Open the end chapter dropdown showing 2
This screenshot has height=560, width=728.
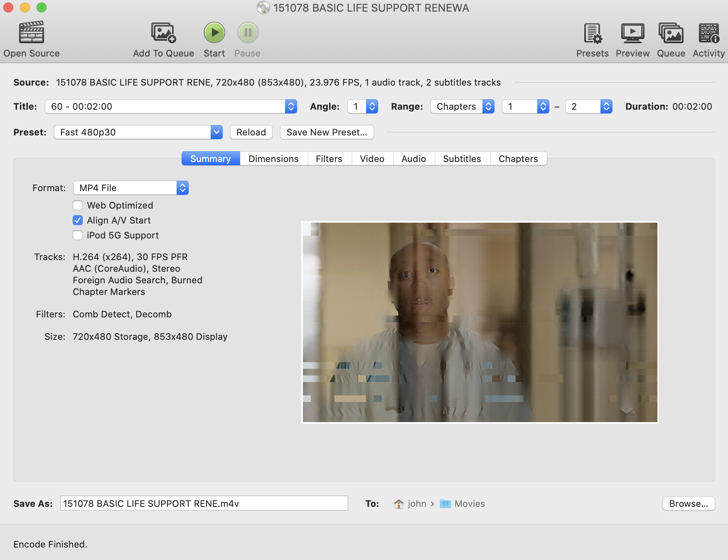(x=589, y=106)
